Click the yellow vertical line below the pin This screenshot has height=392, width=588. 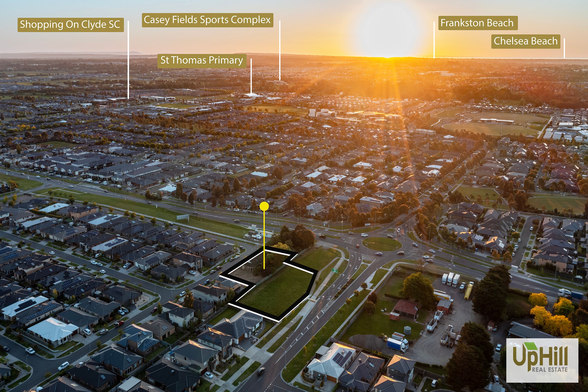click(264, 240)
